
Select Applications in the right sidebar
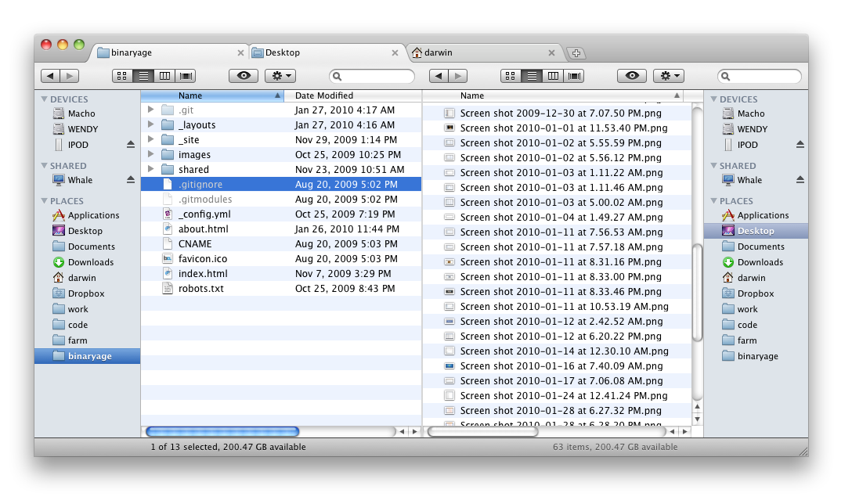pyautogui.click(x=762, y=215)
